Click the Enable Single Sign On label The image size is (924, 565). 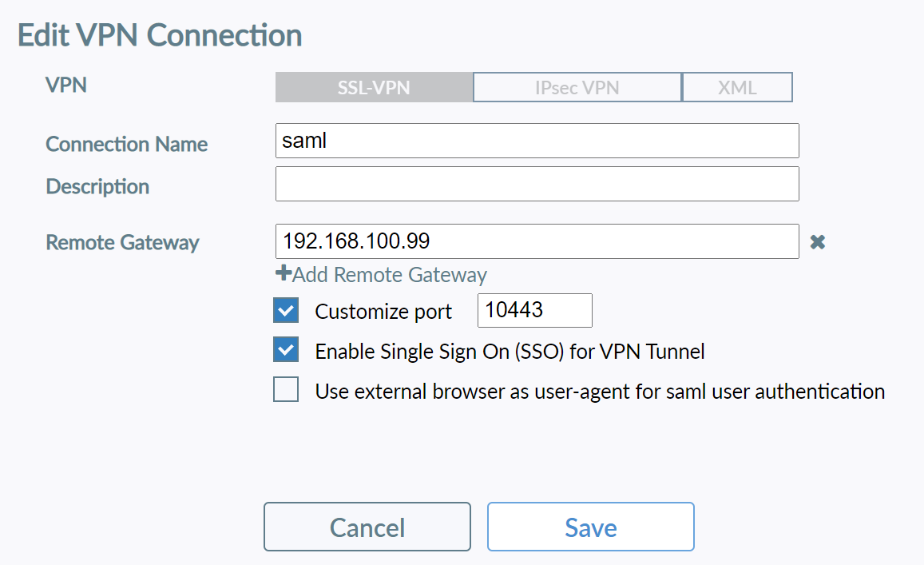click(x=510, y=352)
